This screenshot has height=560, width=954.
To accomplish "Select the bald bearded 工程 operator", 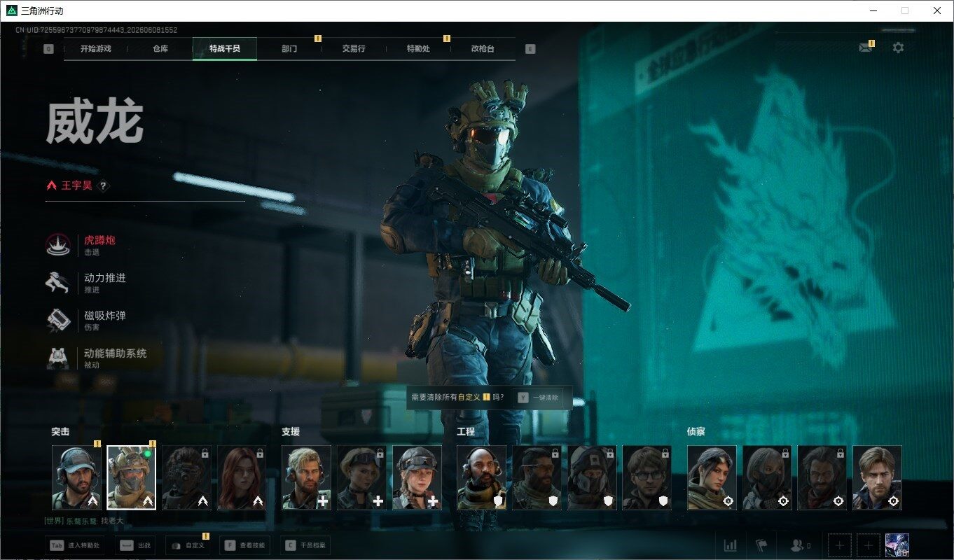I will click(x=481, y=477).
